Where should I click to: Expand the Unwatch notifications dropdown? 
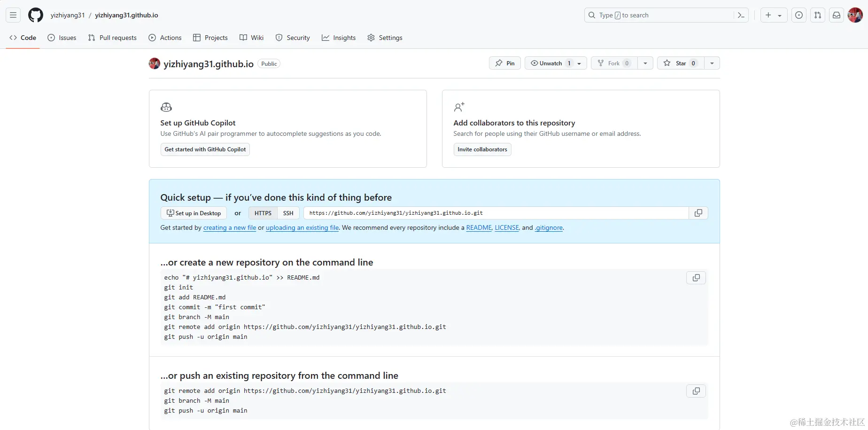556,63
